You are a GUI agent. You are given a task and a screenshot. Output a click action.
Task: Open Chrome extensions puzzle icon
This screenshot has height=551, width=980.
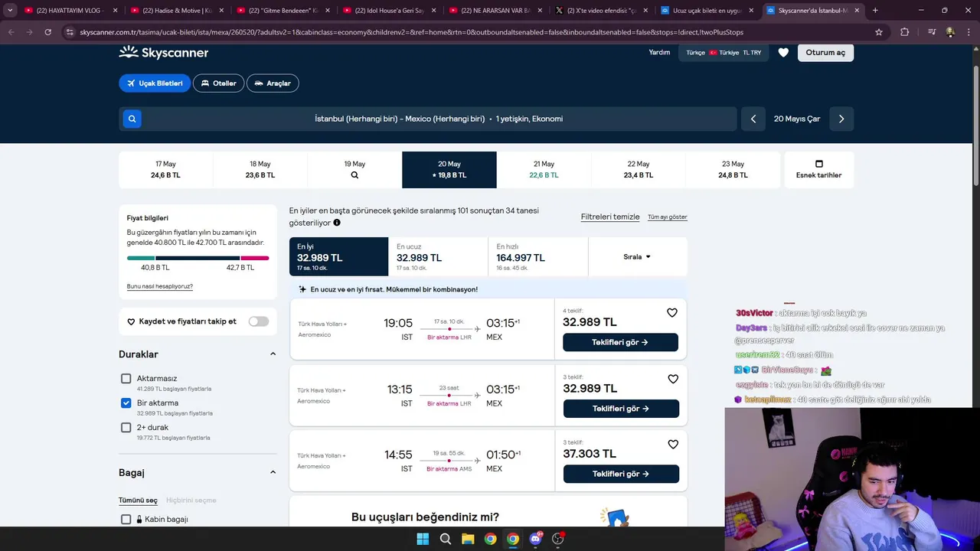[904, 32]
